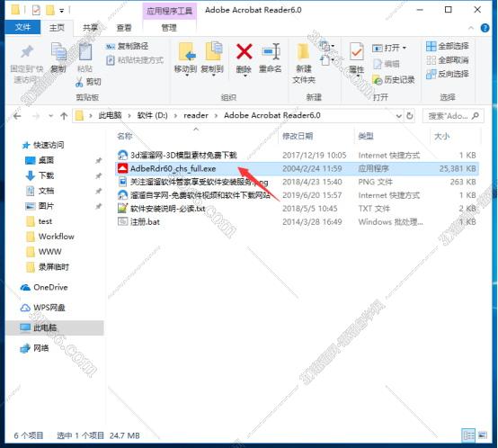The image size is (498, 448).
Task: Click the Forward navigation arrow
Action: [36, 116]
